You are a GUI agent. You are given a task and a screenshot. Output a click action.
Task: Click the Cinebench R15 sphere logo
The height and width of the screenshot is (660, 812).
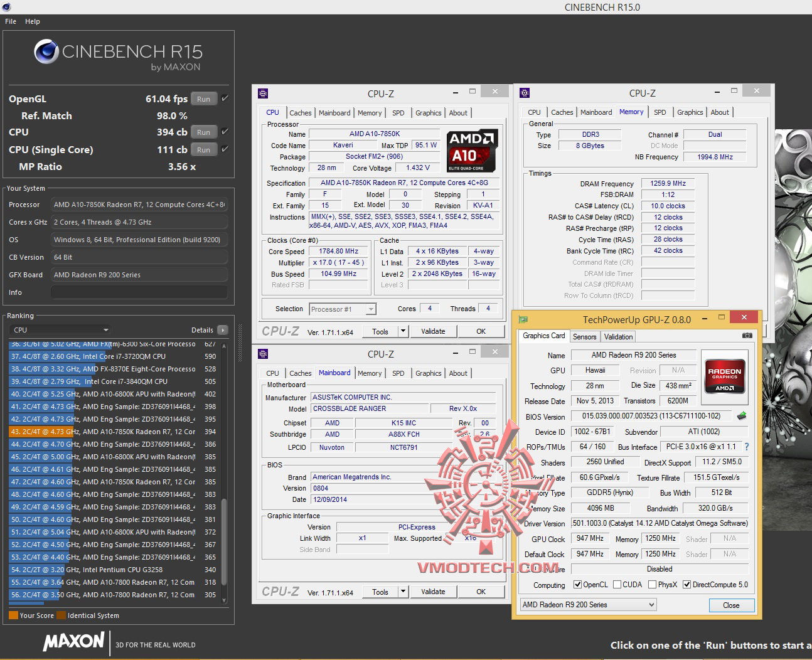tap(46, 51)
